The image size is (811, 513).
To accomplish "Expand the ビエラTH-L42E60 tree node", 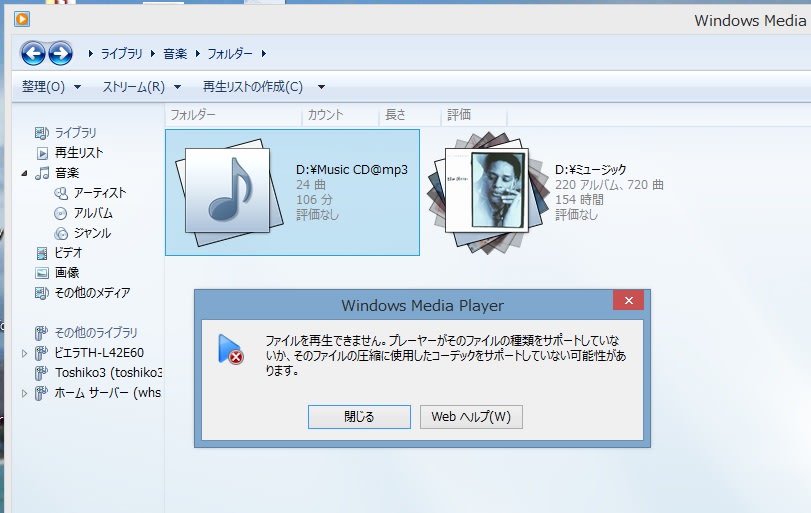I will pos(24,353).
